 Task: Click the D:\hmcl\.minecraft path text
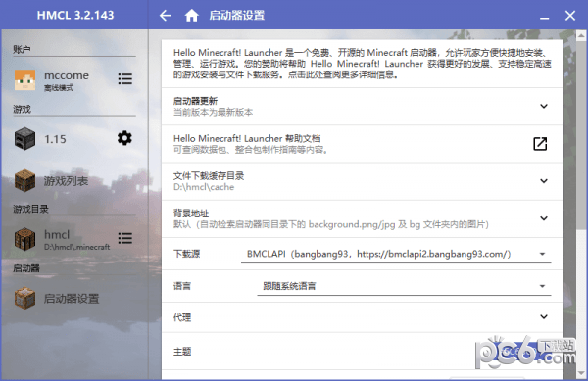pos(77,247)
